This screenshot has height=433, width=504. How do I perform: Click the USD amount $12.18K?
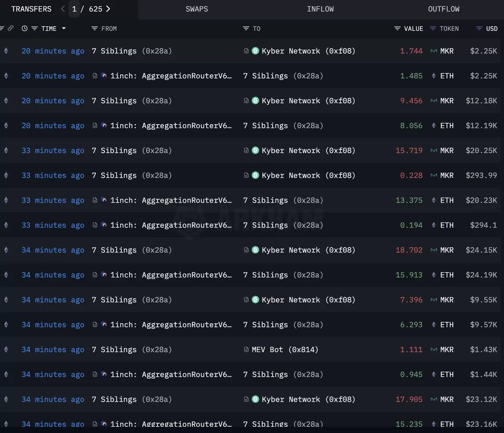click(481, 101)
